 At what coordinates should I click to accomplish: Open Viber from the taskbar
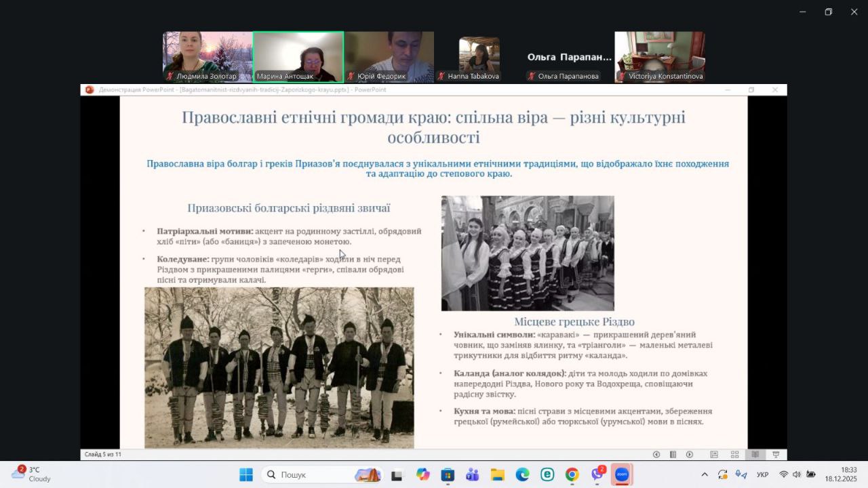(x=597, y=474)
